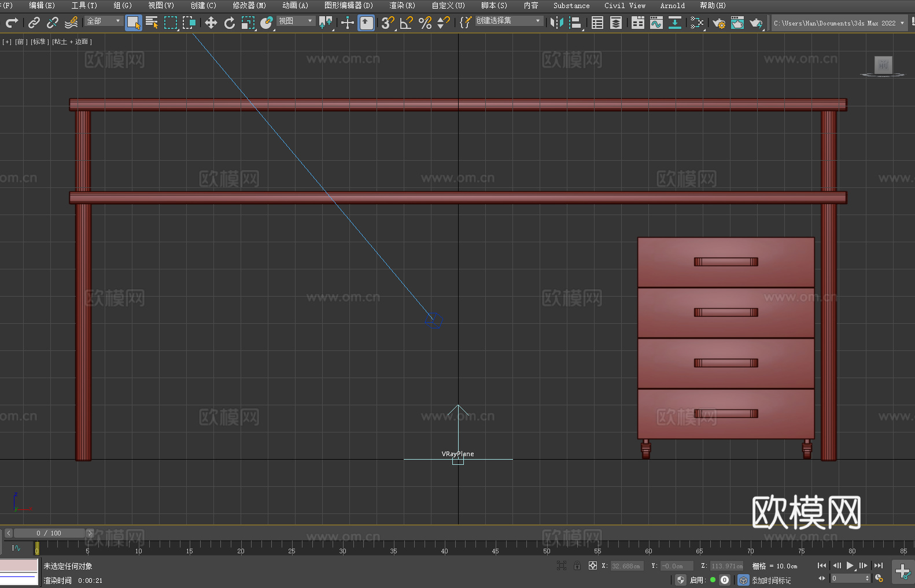915x588 pixels.
Task: Toggle Angle Snap
Action: pyautogui.click(x=407, y=23)
